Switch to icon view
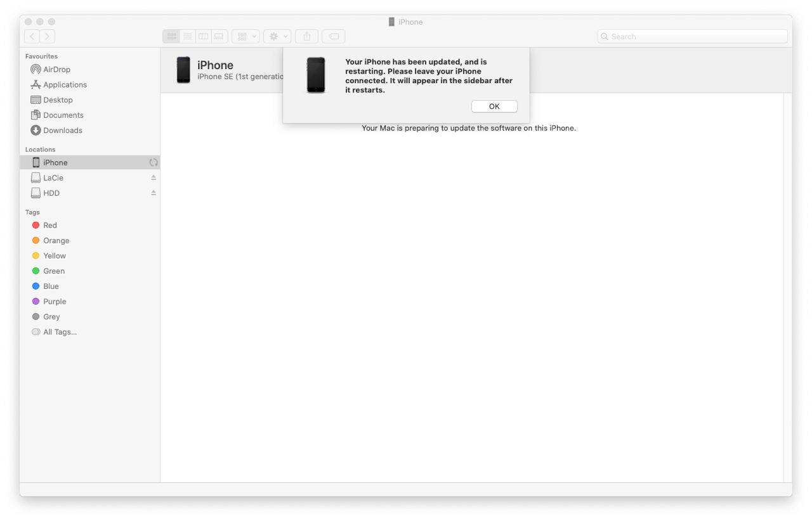This screenshot has height=521, width=812. click(171, 36)
